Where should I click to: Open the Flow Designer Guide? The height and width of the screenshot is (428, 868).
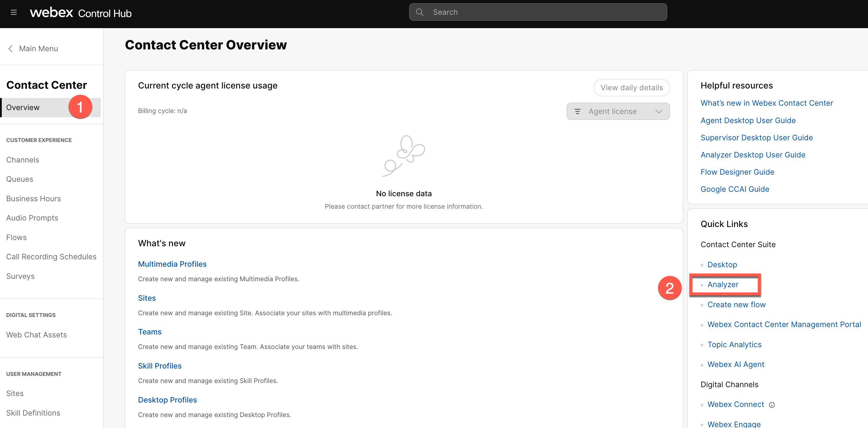[737, 172]
